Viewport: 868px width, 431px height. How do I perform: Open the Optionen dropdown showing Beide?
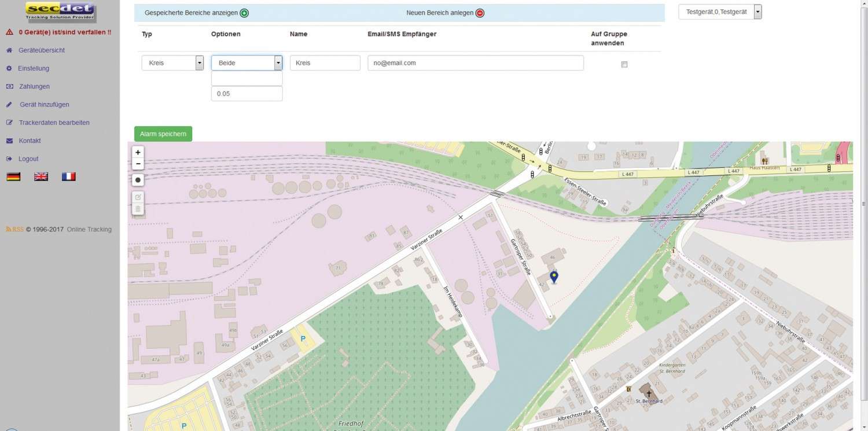click(x=247, y=63)
